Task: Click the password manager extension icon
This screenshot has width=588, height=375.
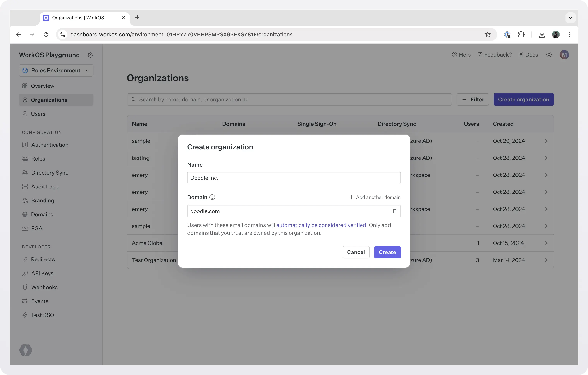Action: click(507, 34)
